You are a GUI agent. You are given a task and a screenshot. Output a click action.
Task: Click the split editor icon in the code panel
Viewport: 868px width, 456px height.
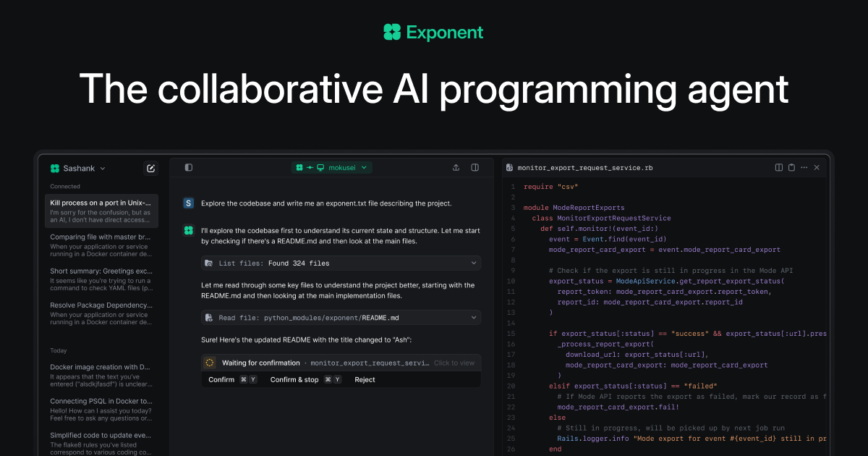coord(778,167)
